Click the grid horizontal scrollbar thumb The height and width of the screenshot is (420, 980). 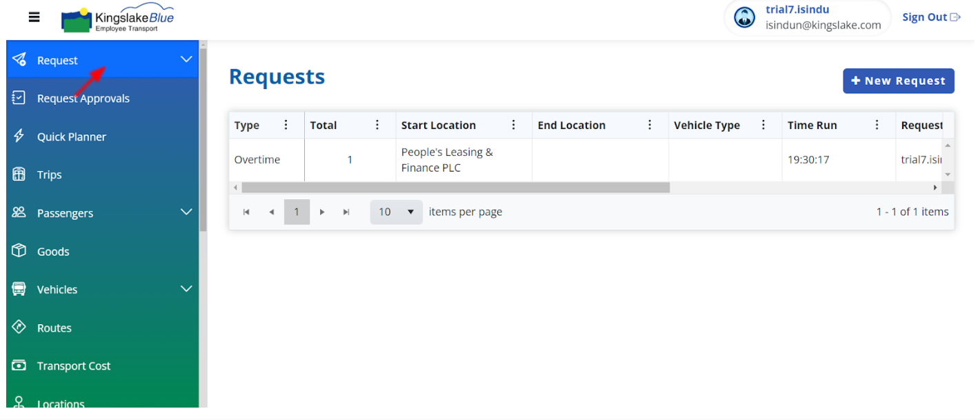coord(455,187)
